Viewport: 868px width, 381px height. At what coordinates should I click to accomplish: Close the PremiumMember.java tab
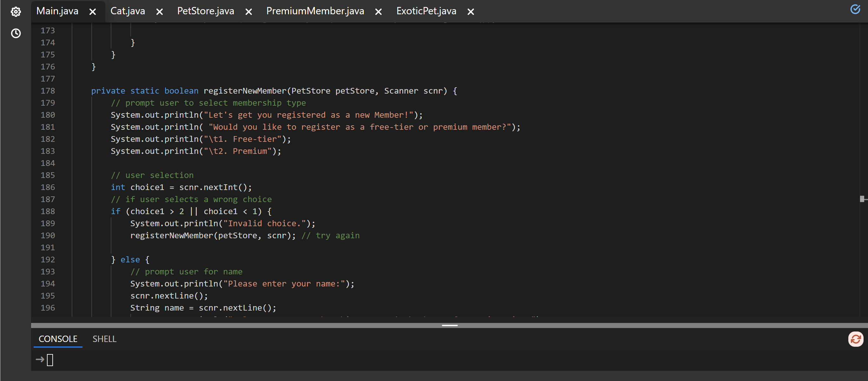click(378, 12)
